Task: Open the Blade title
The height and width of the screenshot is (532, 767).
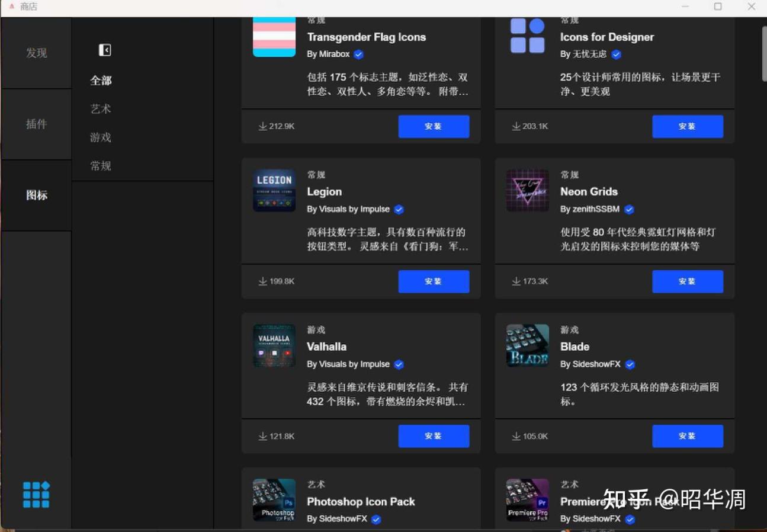Action: [575, 347]
